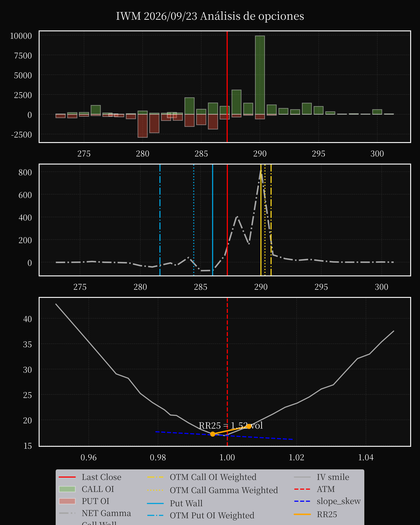Click the '1.00' moneyness axis label
Image resolution: width=420 pixels, height=525 pixels.
tap(227, 457)
